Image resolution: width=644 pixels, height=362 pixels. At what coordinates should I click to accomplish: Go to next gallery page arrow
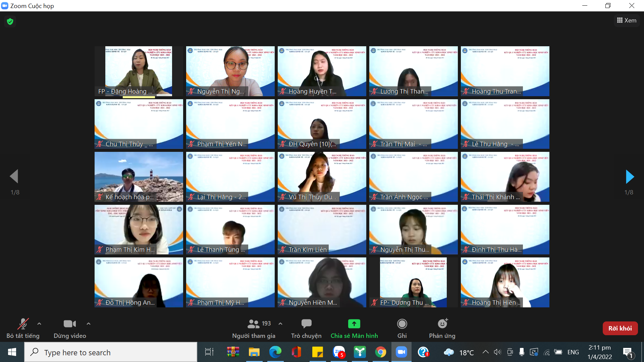point(630,177)
